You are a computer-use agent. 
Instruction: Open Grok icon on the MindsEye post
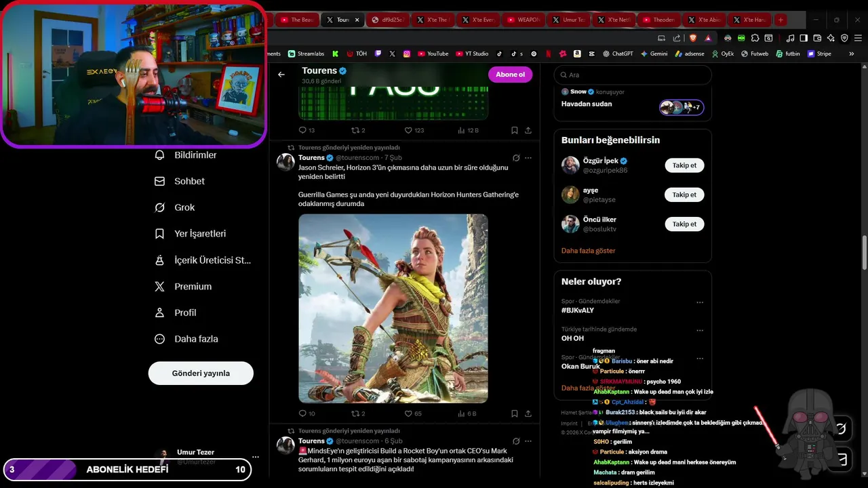[x=516, y=441]
